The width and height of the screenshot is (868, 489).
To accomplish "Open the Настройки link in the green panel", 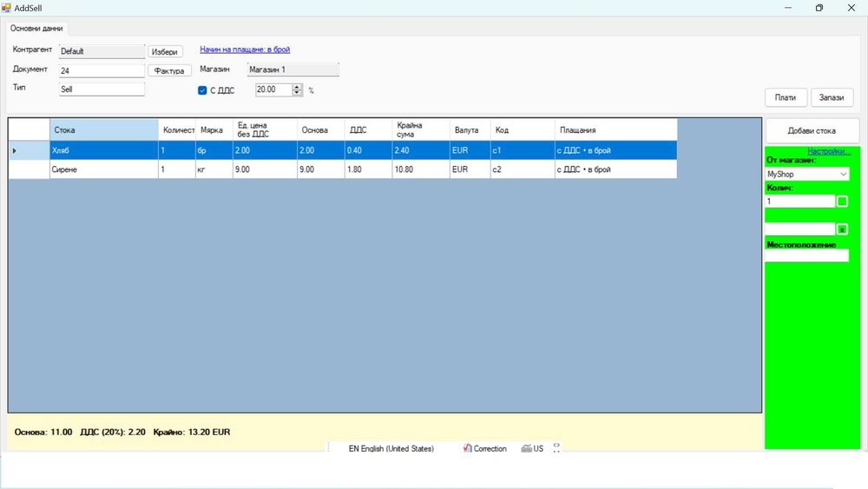I will (x=829, y=151).
